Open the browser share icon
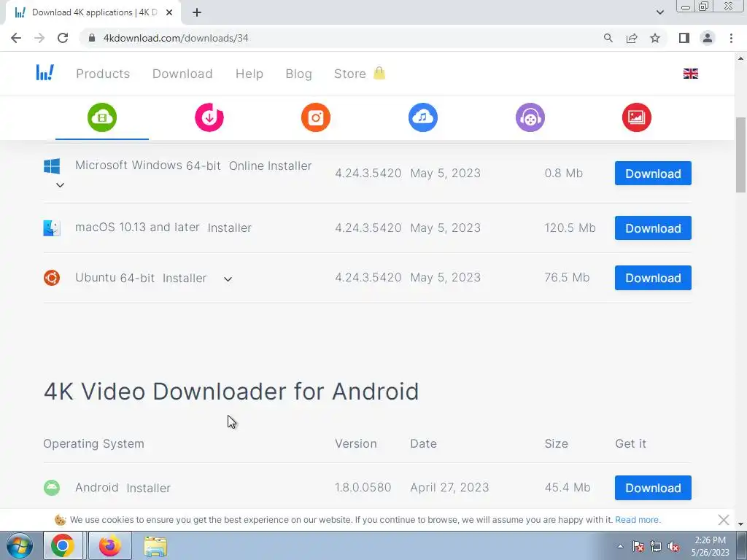Screen dimensions: 747x560 tap(632, 38)
